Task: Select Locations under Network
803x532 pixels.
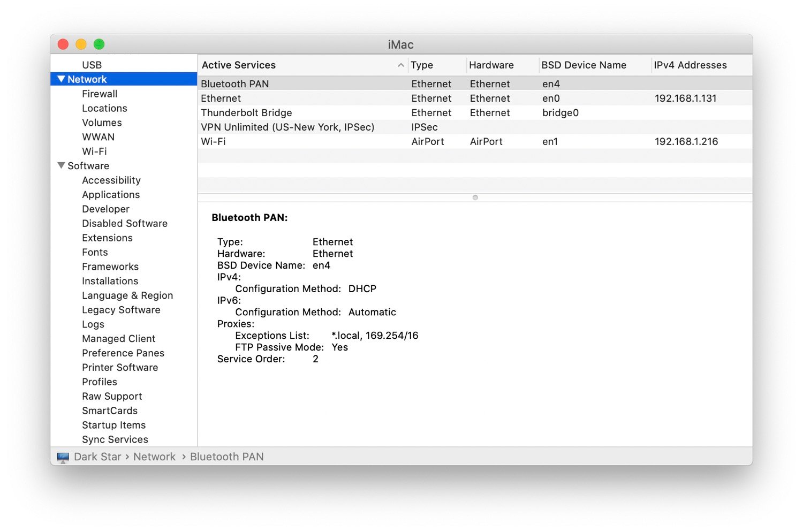Action: point(104,108)
